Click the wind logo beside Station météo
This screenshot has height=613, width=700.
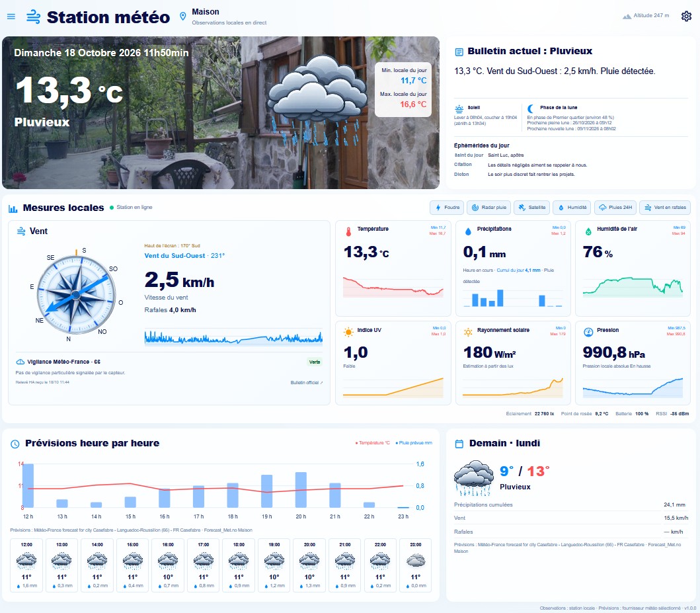(x=34, y=17)
